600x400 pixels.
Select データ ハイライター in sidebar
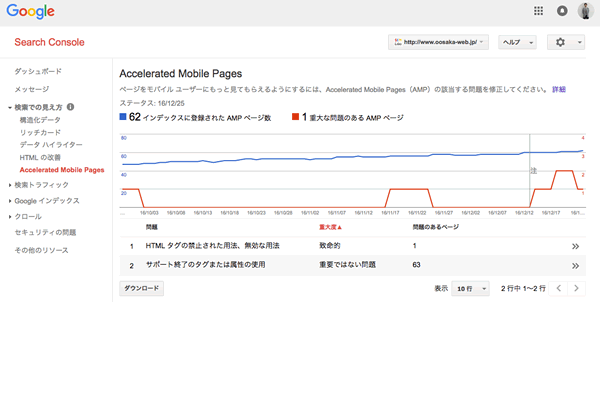[x=51, y=145]
